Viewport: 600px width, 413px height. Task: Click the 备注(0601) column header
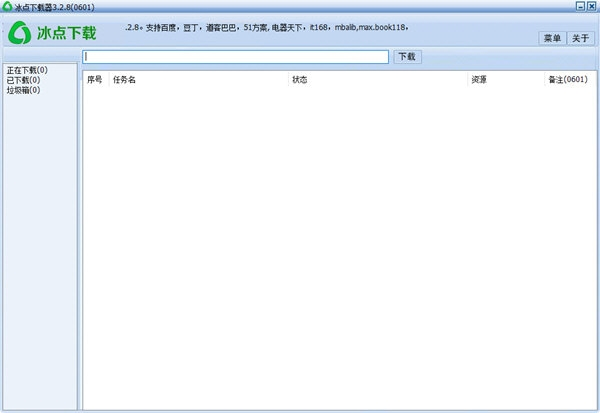click(x=568, y=79)
